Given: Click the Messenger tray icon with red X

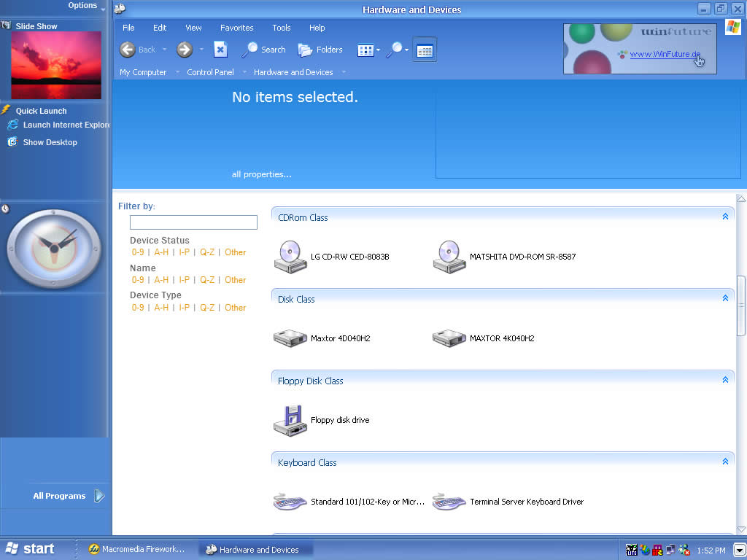Looking at the screenshot, I should (x=684, y=550).
